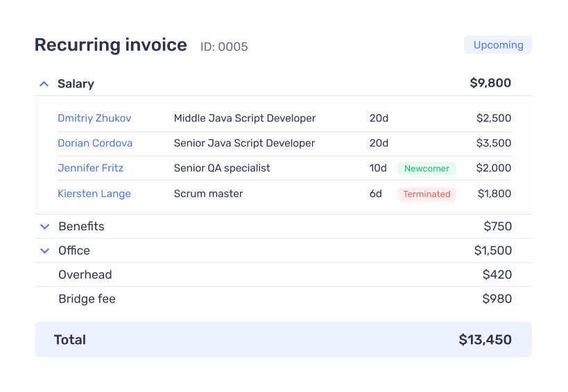Open Kiersten Lange's profile link

(x=94, y=194)
